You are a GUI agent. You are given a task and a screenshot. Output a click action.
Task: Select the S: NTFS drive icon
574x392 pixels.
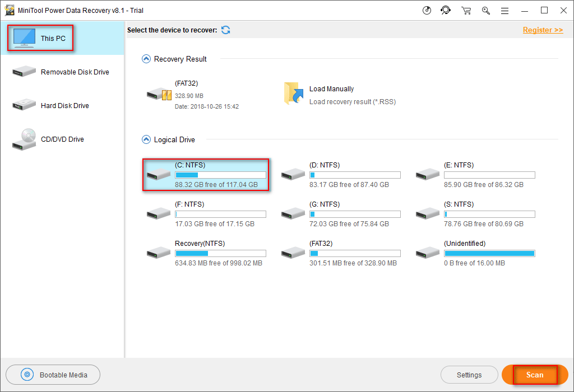pos(428,213)
